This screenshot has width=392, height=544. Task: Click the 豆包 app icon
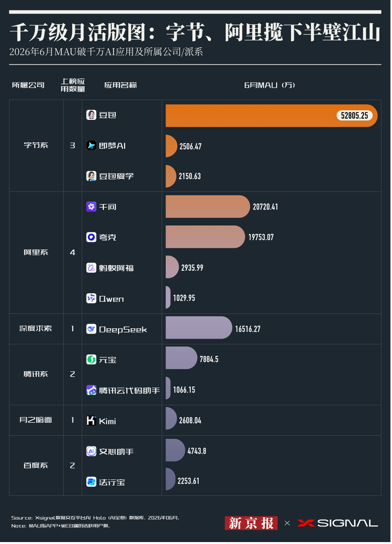(x=92, y=115)
